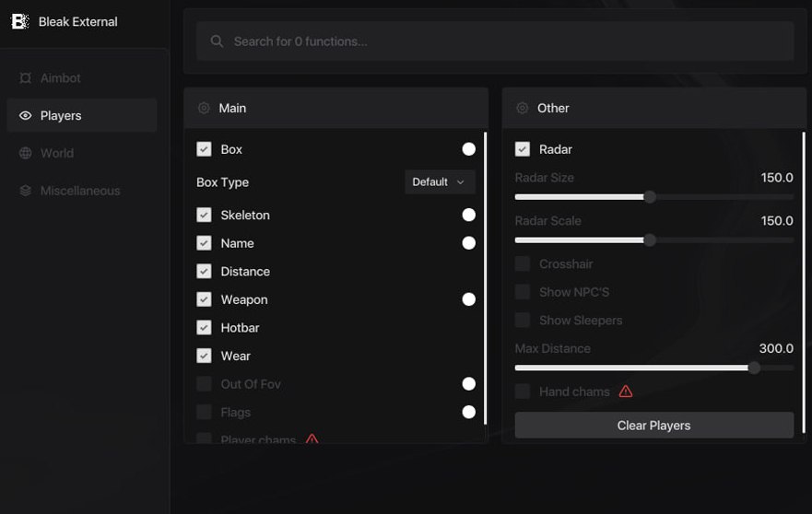Click the globe icon beside World
812x514 pixels.
(x=25, y=153)
